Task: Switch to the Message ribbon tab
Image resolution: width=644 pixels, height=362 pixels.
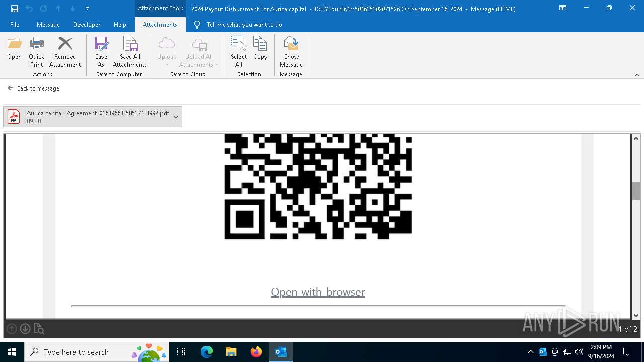Action: coord(48,25)
